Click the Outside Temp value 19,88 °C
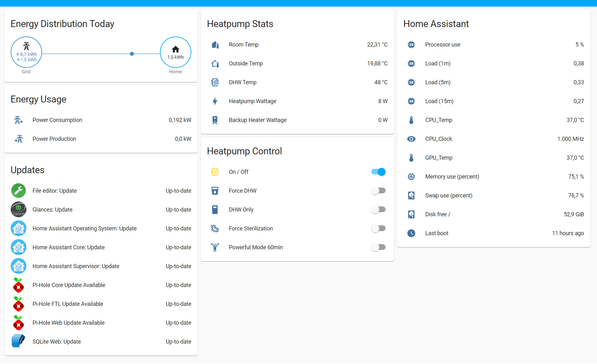The width and height of the screenshot is (597, 364). 377,63
